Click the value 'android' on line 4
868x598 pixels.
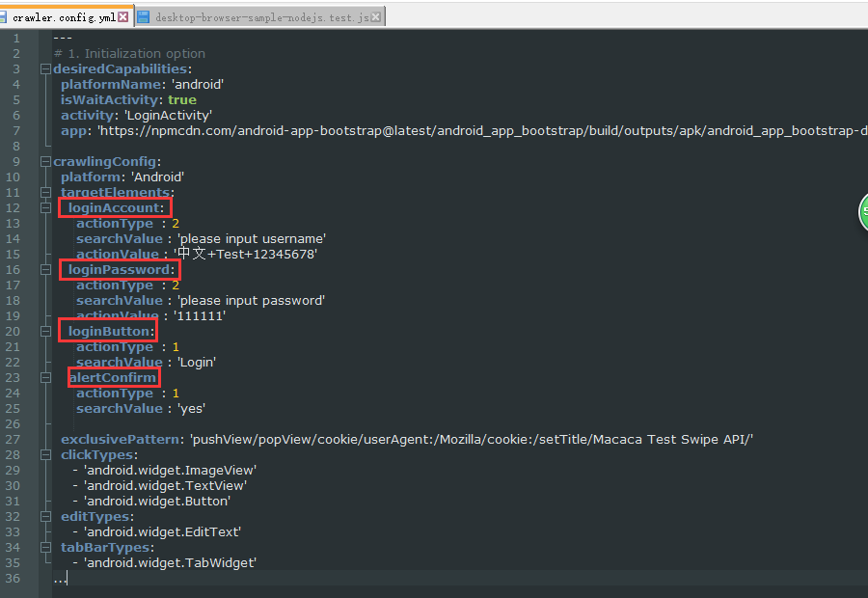tap(197, 85)
